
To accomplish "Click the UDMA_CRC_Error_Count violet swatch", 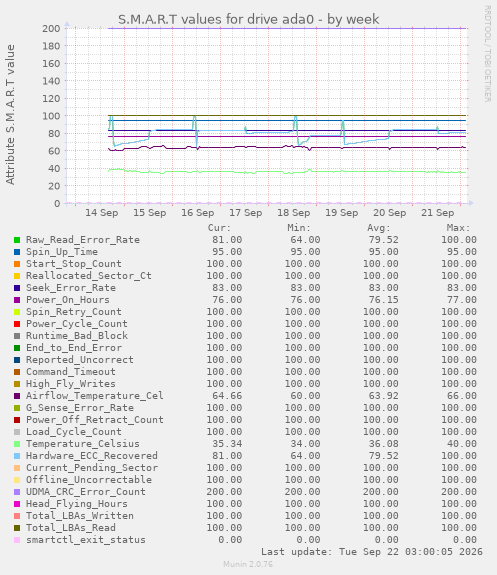I will (17, 492).
